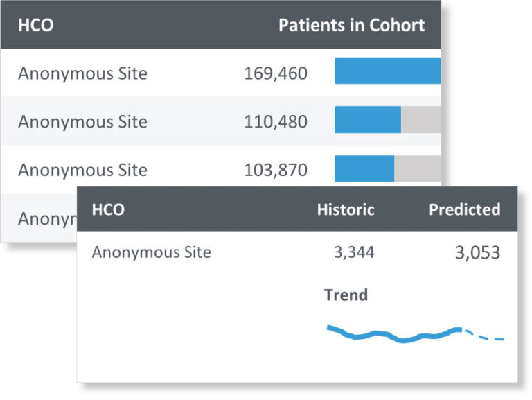This screenshot has height=400, width=532.
Task: Select Anonymous Site in the forecast card
Action: [151, 252]
